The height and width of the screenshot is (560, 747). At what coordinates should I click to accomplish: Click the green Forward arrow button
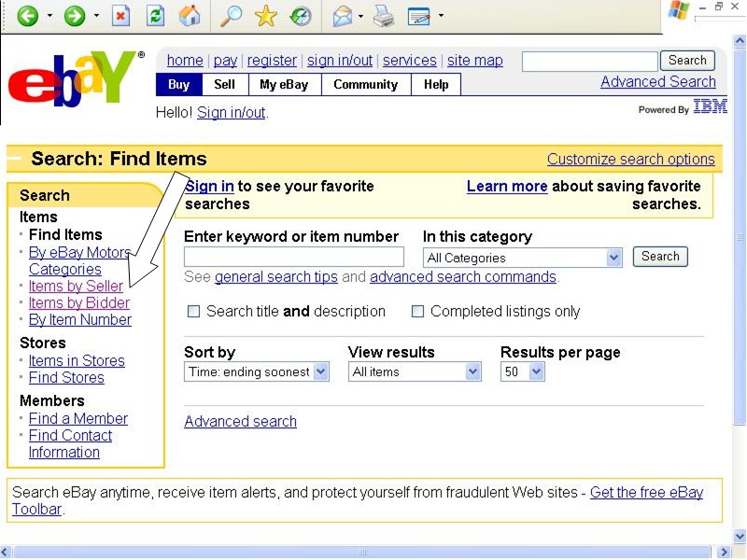coord(75,16)
